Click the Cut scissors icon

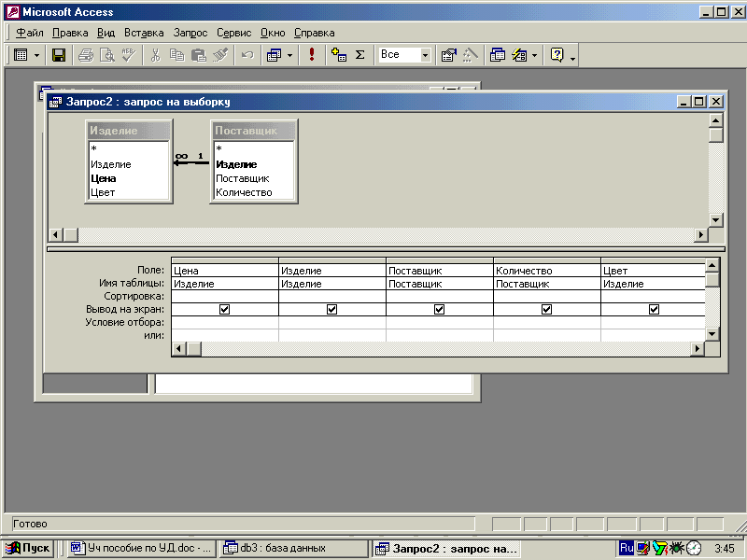coord(155,55)
